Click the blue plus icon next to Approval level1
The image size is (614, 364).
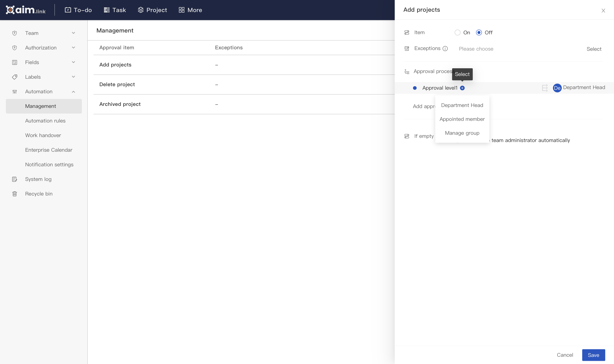click(x=462, y=88)
